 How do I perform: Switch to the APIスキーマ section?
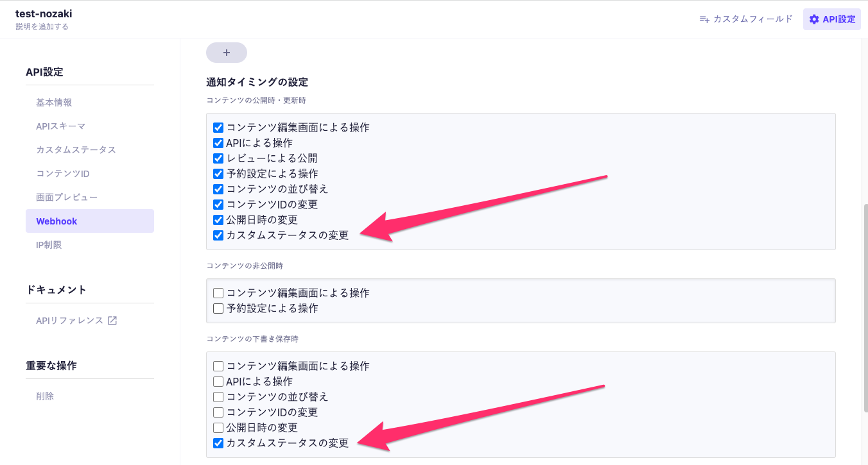[x=60, y=126]
